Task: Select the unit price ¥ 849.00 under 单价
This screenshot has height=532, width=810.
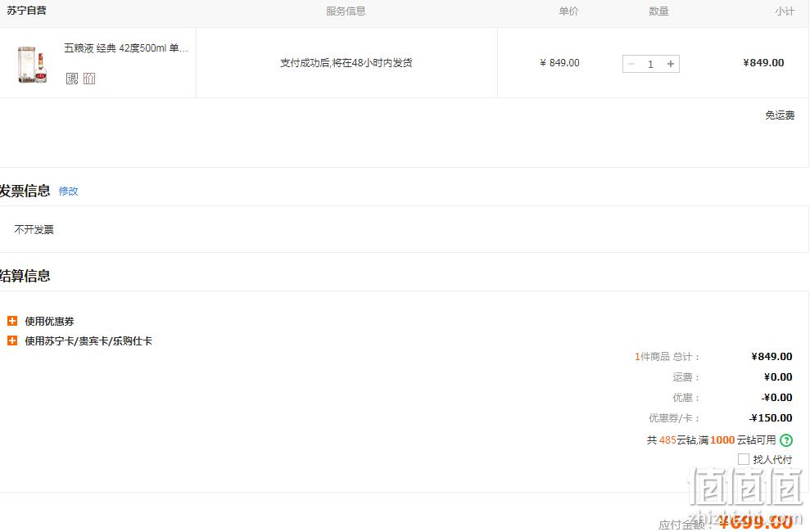Action: (559, 63)
